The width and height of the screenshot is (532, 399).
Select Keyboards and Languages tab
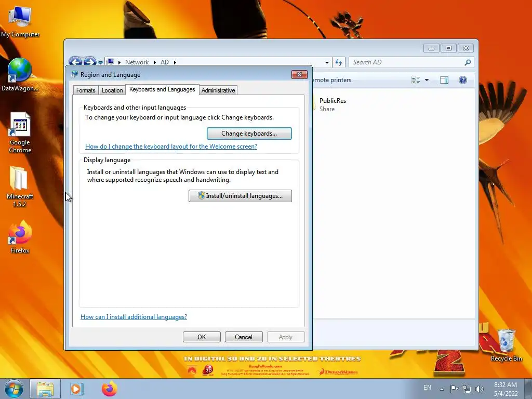(162, 89)
